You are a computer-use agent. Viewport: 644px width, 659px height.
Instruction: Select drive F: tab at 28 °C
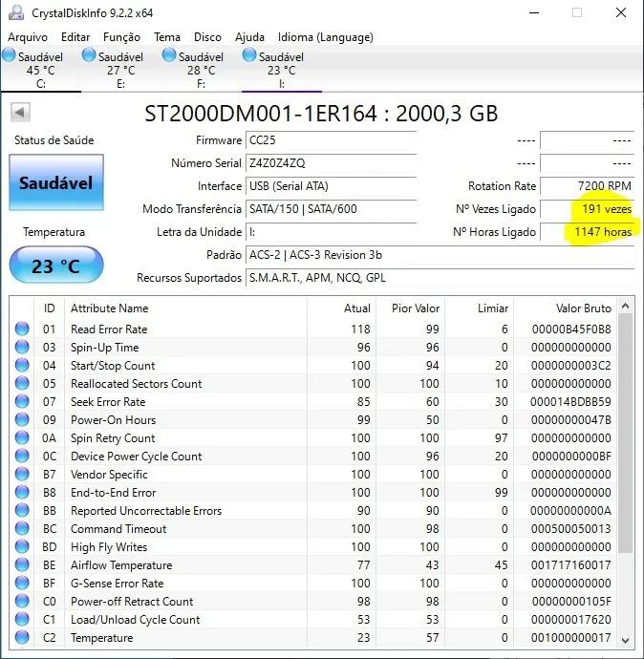click(x=202, y=70)
